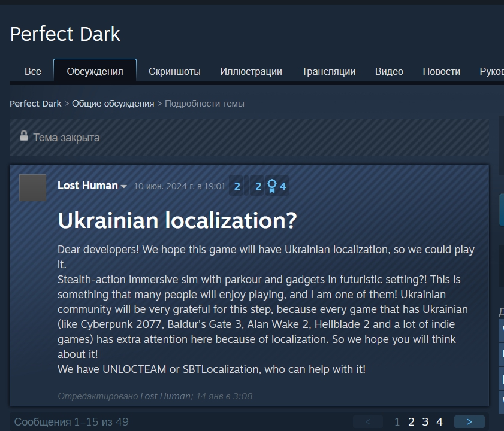Image resolution: width=504 pixels, height=431 pixels.
Task: Click the Ukrainian localization? topic title
Action: tap(177, 220)
